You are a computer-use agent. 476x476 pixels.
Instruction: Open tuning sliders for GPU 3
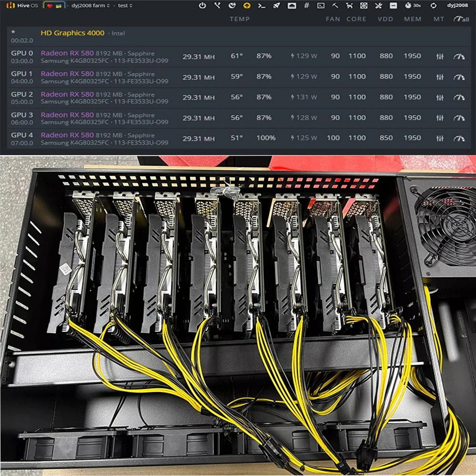[x=440, y=118]
